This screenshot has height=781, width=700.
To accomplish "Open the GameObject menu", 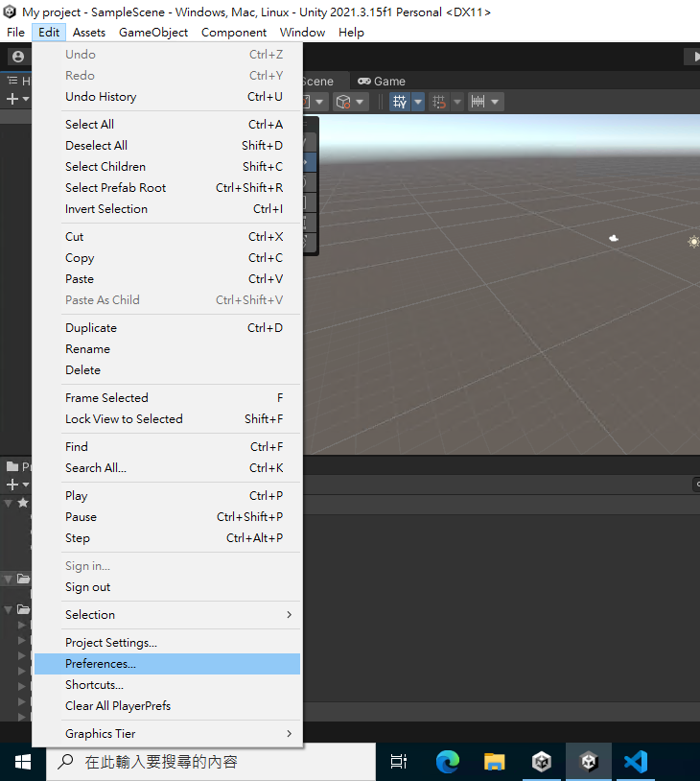I will tap(153, 33).
